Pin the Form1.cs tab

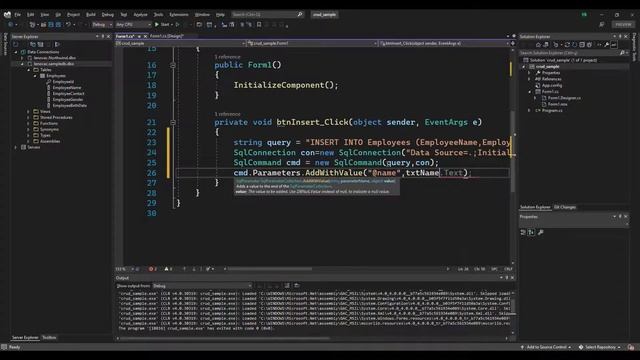coord(139,36)
